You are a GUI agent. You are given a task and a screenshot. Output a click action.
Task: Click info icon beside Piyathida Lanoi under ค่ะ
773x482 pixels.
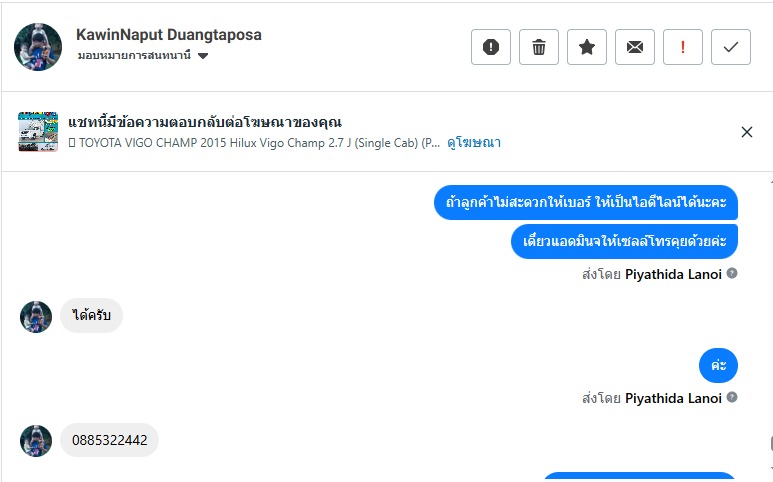point(732,397)
